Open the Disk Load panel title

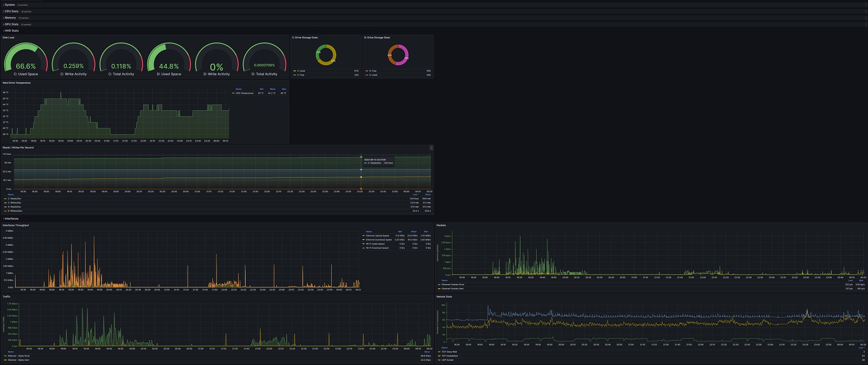[x=9, y=37]
